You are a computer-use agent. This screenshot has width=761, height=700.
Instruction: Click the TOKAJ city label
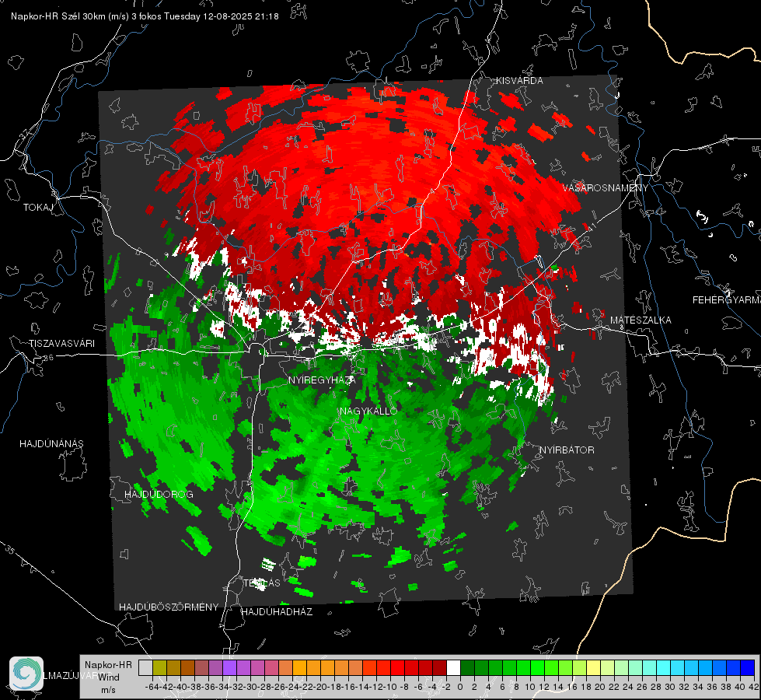tap(38, 208)
